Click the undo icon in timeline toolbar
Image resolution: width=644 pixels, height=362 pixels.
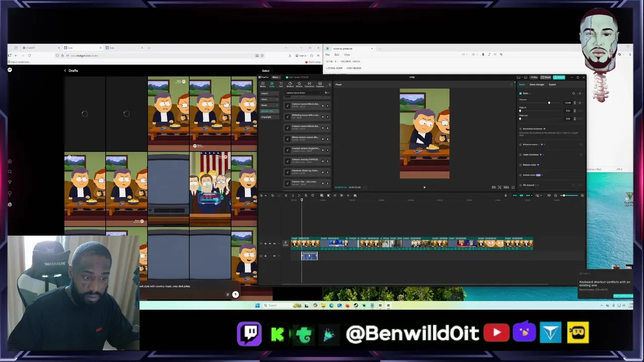point(273,195)
